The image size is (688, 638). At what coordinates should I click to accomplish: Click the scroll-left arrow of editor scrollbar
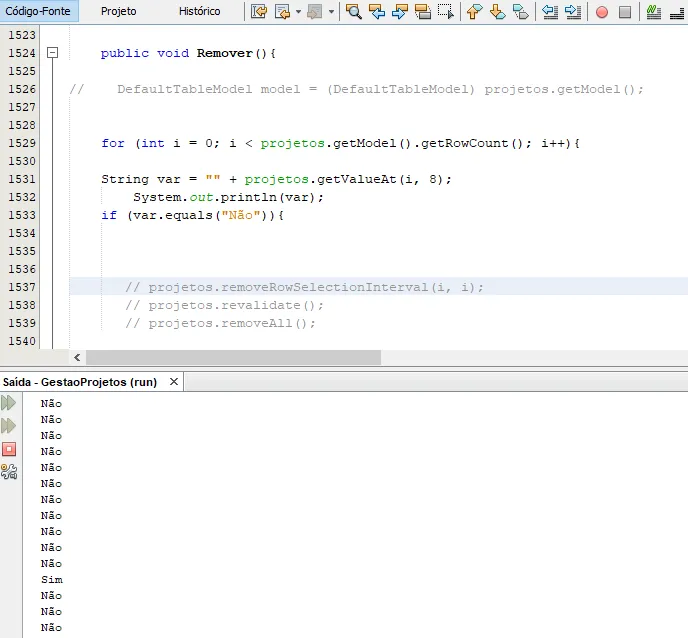coord(77,358)
